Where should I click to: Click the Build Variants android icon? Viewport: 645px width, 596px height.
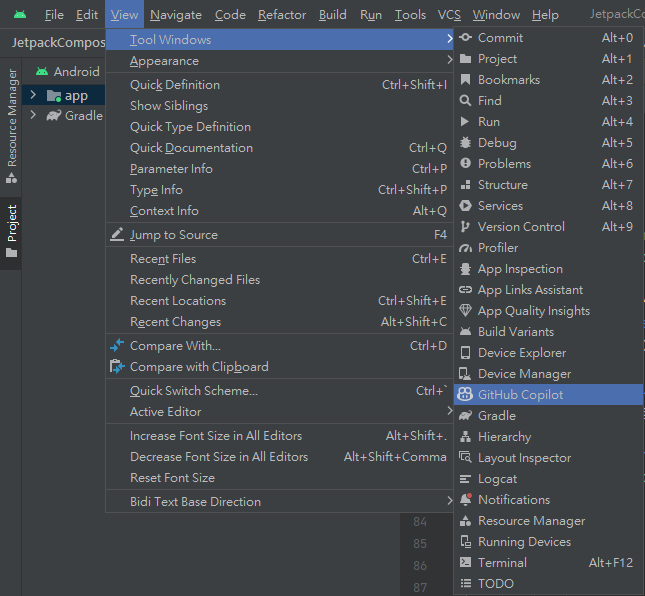tap(465, 332)
